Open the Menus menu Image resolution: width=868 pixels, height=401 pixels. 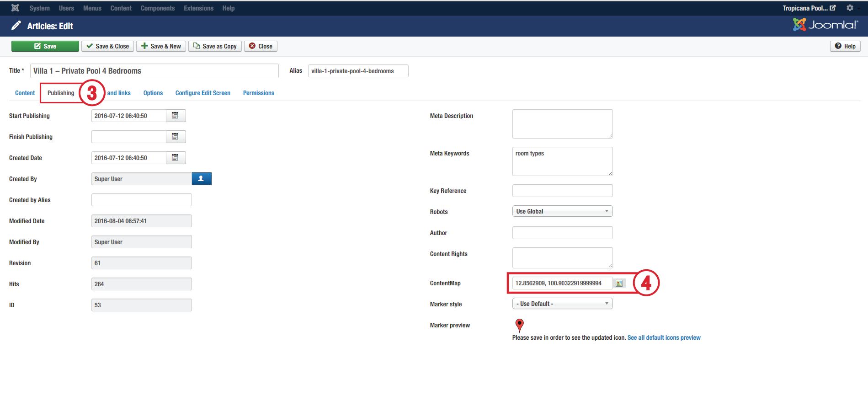[x=92, y=8]
